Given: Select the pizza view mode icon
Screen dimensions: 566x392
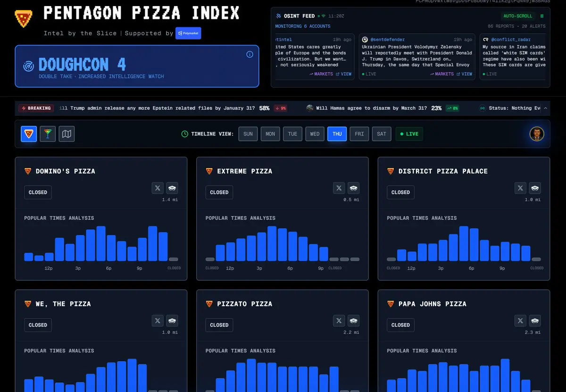Looking at the screenshot, I should pos(29,134).
